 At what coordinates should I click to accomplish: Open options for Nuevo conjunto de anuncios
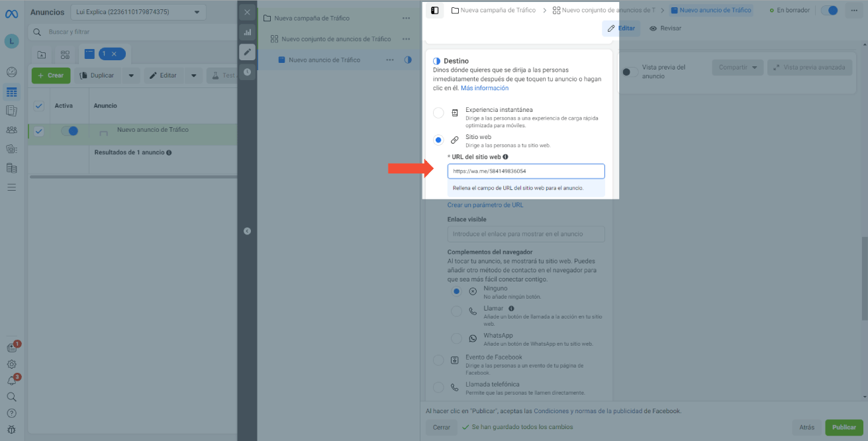(x=406, y=39)
